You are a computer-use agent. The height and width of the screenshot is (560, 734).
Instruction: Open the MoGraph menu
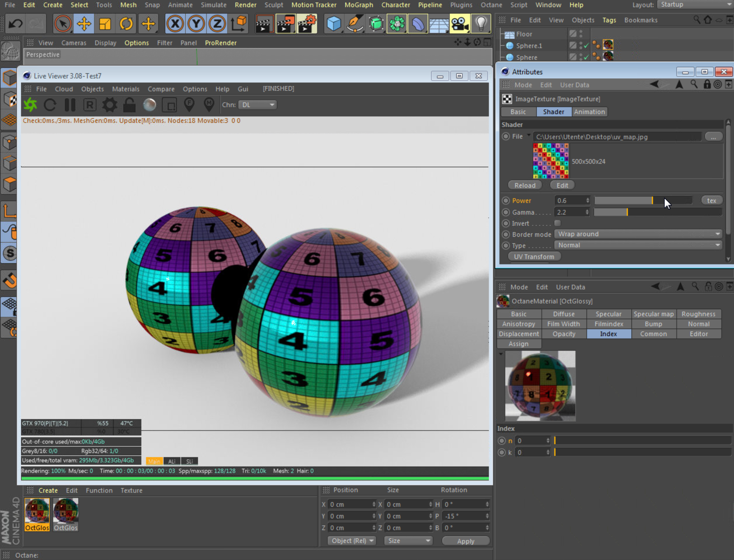pyautogui.click(x=359, y=5)
